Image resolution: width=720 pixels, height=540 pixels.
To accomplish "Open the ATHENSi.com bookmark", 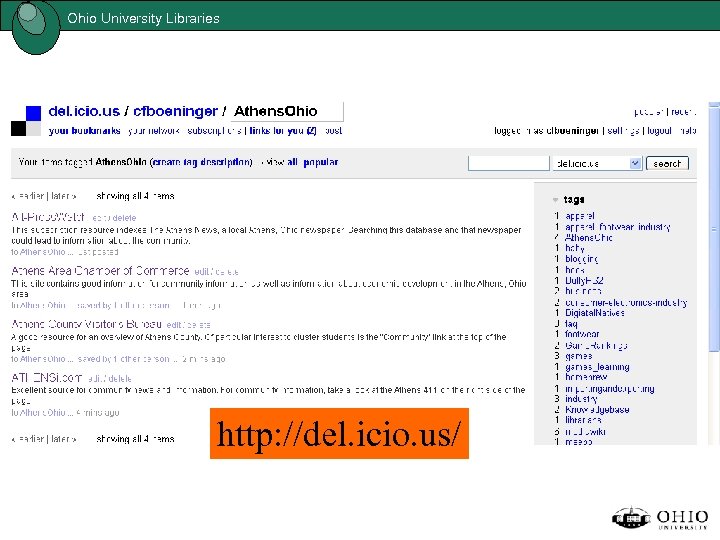I will click(46, 378).
